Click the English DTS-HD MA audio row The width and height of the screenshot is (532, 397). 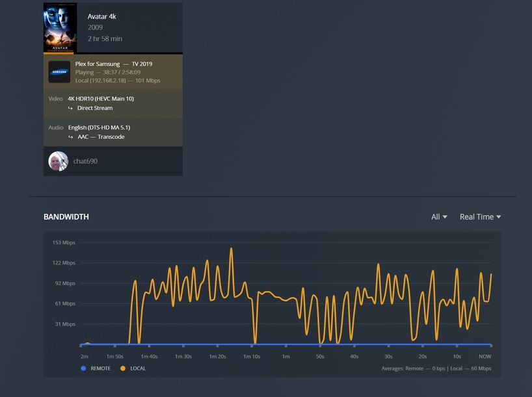(x=113, y=132)
